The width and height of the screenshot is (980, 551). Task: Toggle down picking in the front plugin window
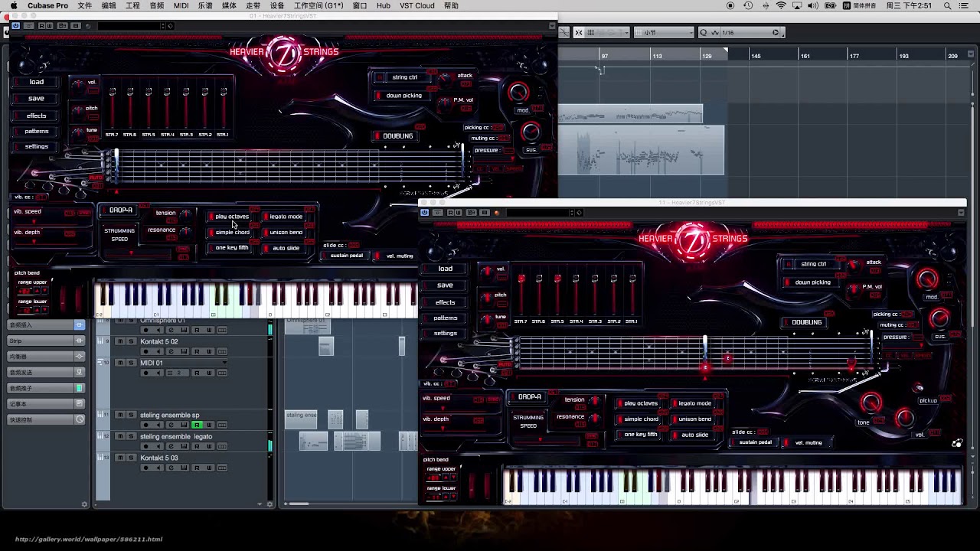click(x=812, y=282)
